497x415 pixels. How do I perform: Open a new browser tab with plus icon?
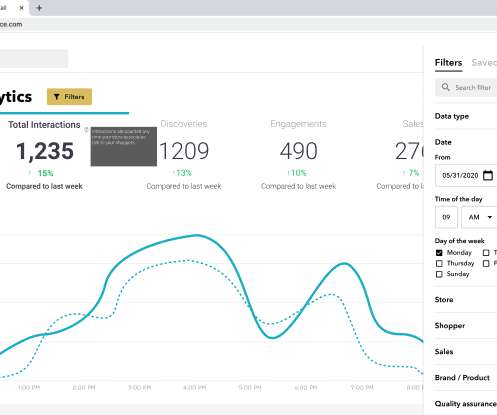(39, 8)
